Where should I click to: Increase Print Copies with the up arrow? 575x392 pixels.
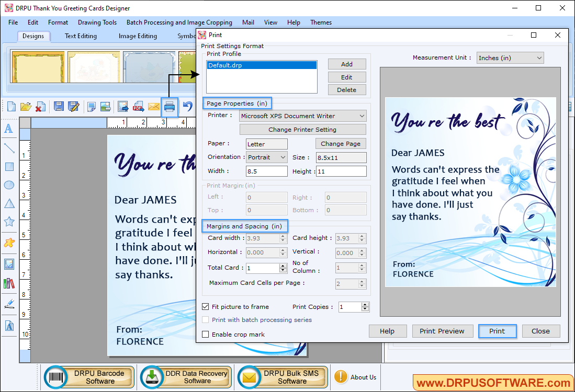[365, 305]
